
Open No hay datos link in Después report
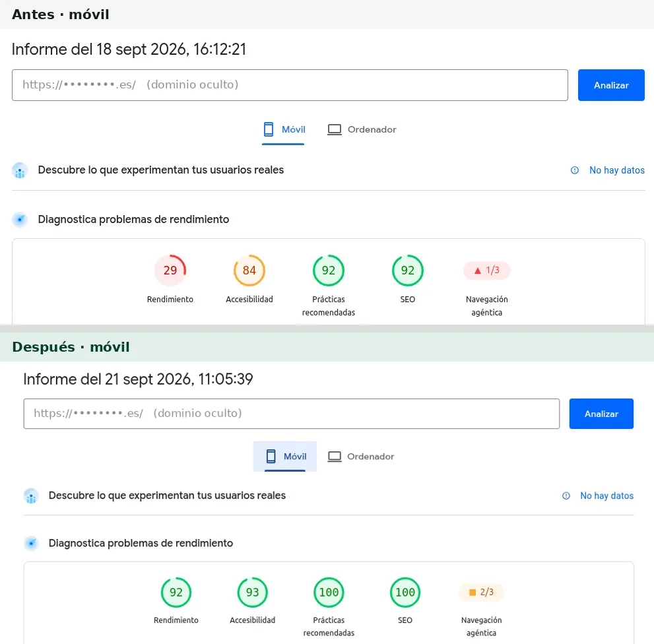point(606,496)
